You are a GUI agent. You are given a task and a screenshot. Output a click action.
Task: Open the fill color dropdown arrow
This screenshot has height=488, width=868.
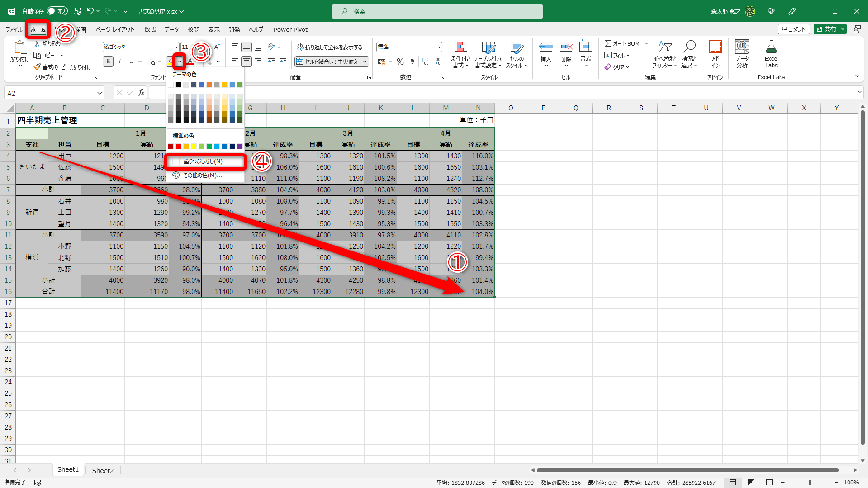point(180,62)
